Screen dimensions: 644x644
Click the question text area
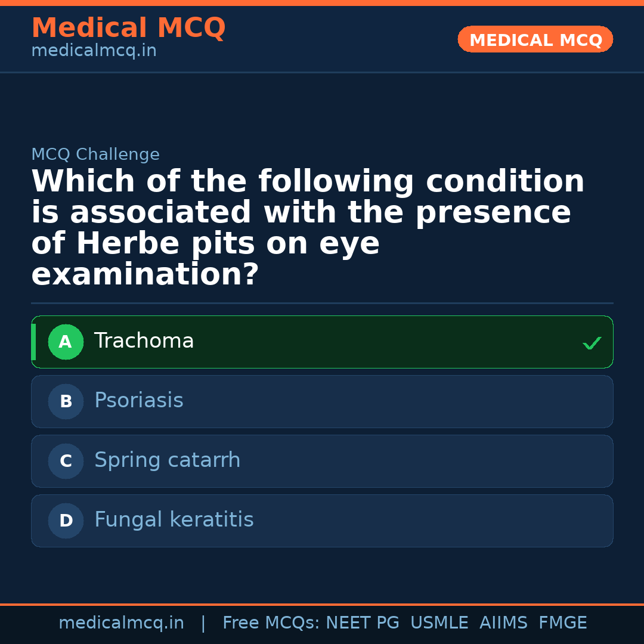point(308,227)
